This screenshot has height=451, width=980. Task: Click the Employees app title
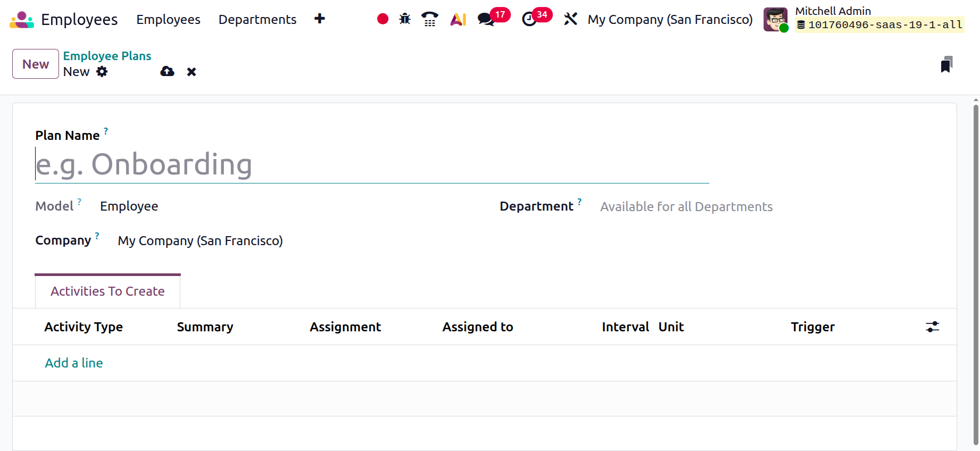[x=79, y=20]
